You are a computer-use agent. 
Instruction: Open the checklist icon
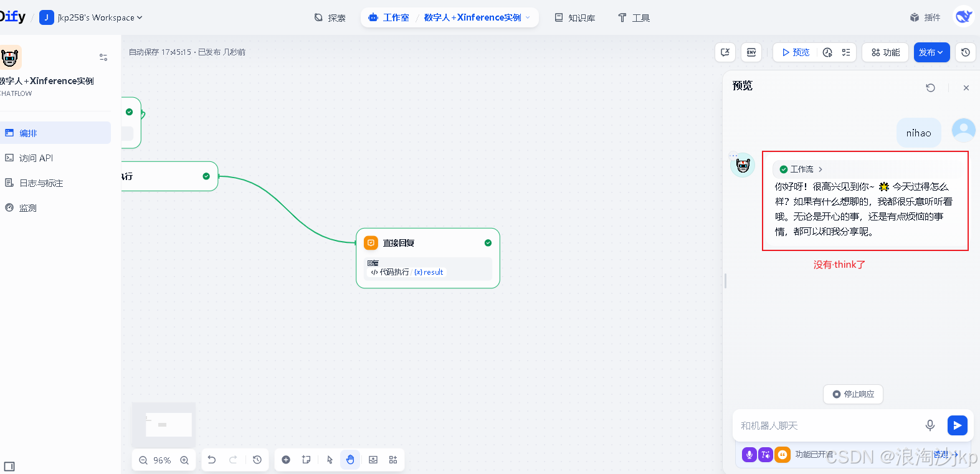coord(846,52)
